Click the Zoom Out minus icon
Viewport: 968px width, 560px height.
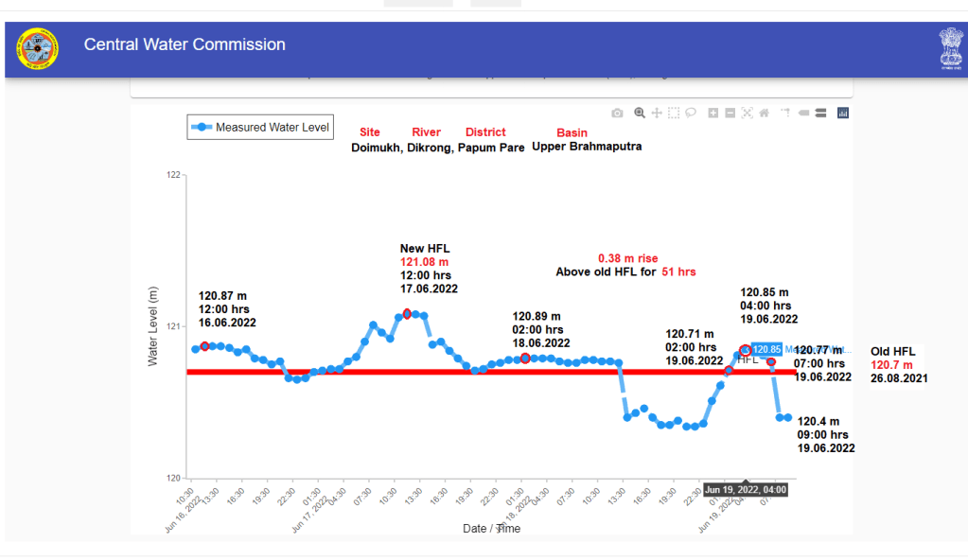[x=730, y=113]
